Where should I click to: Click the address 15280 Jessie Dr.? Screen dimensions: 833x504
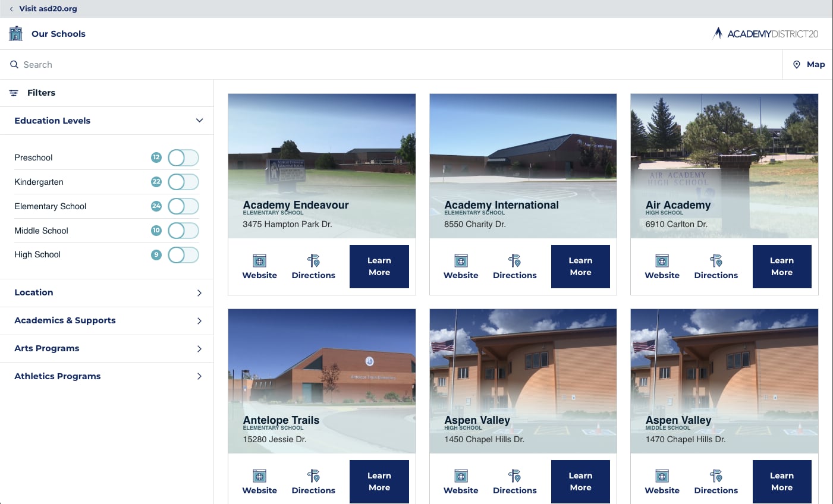[274, 439]
